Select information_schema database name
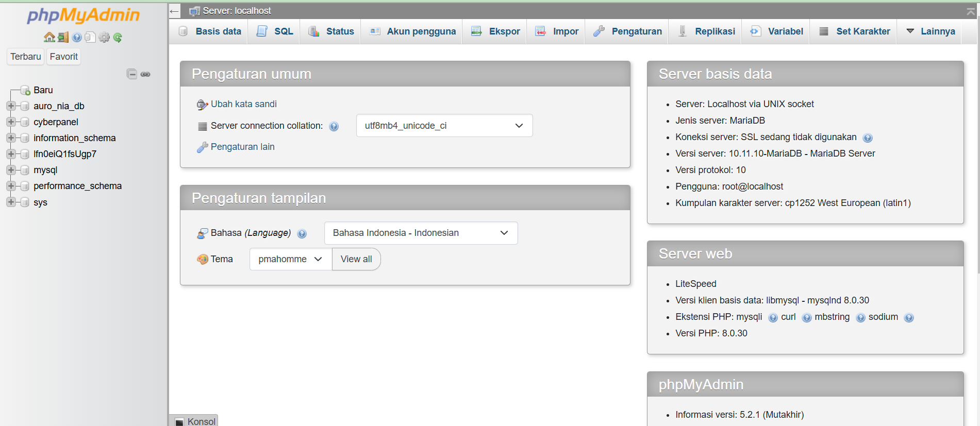This screenshot has width=980, height=426. (75, 138)
